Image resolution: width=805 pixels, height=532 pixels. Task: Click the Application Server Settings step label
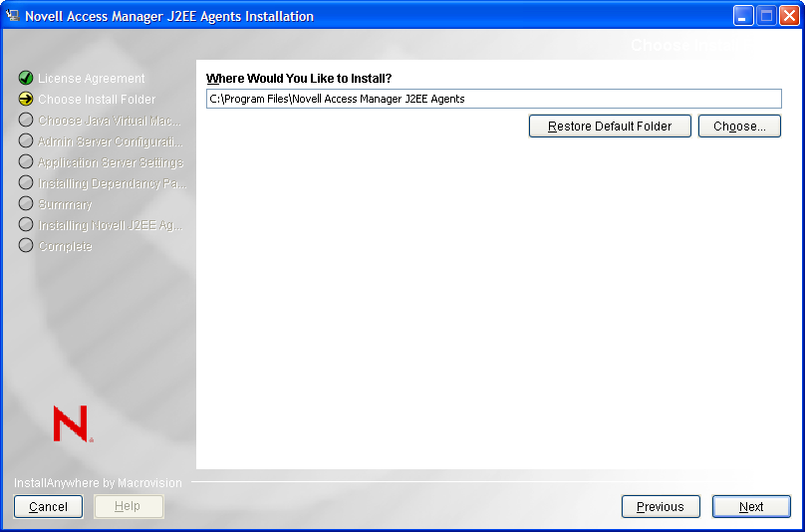[x=111, y=162]
